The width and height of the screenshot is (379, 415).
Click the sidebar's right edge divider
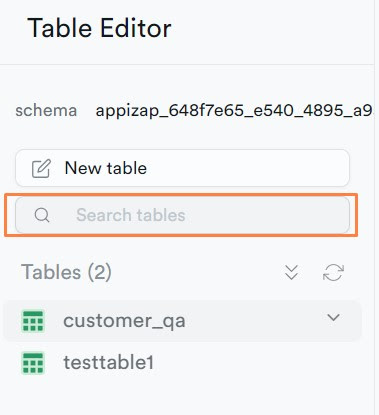coord(374,207)
